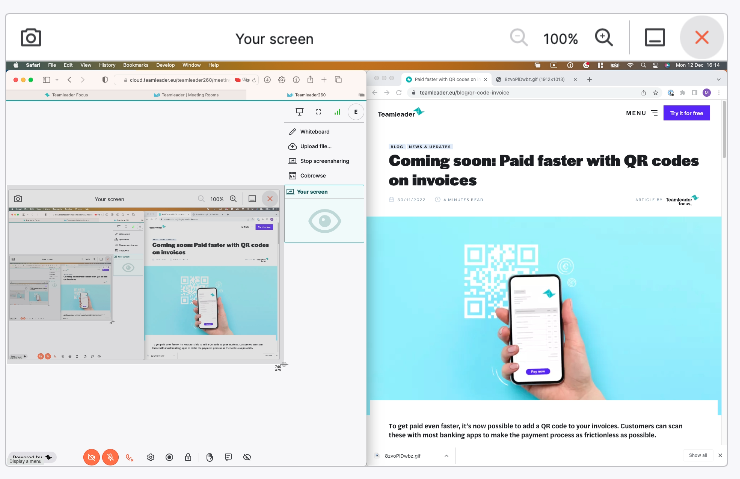The height and width of the screenshot is (479, 740).
Task: Toggle the room lock icon
Action: pos(188,457)
